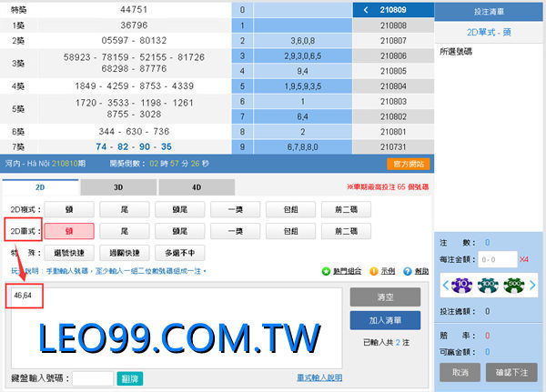Viewport: 546px width, 392px height.
Task: Click the number text area containing 46,64
Action: 177,328
